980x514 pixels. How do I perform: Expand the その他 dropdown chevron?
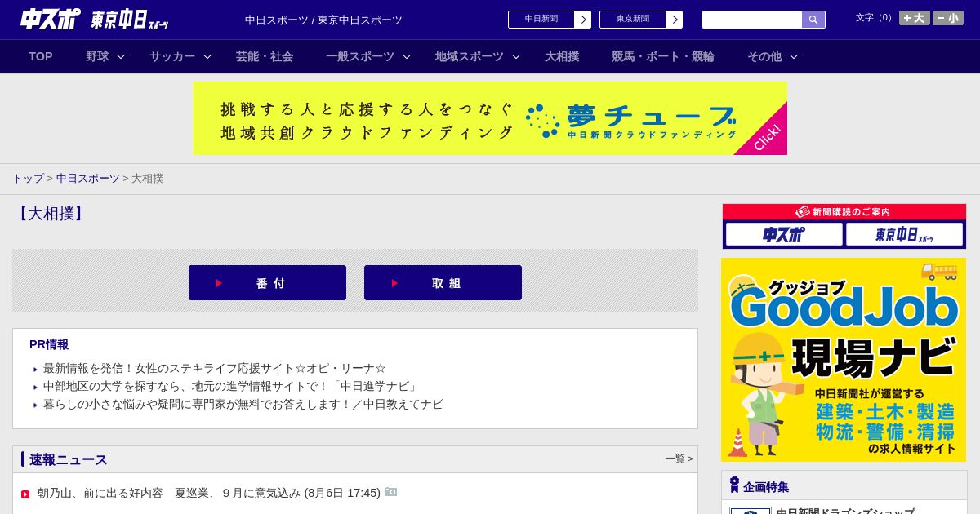[x=794, y=56]
